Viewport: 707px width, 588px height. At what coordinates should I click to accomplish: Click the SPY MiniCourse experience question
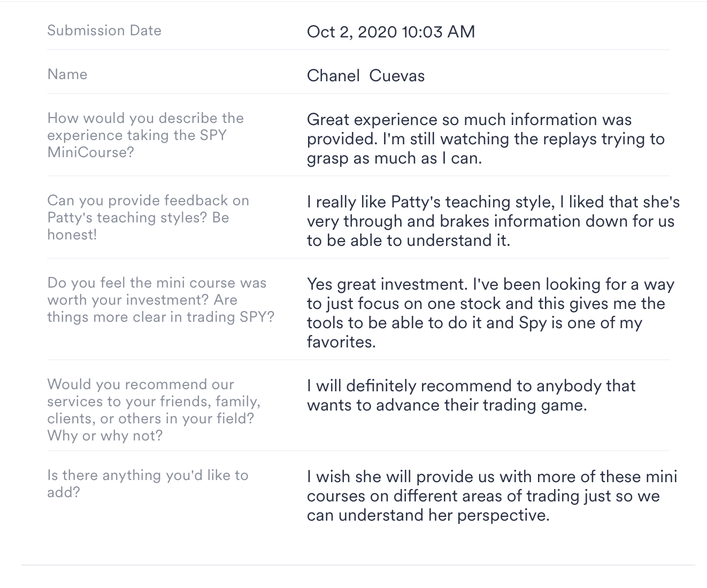[x=145, y=135]
